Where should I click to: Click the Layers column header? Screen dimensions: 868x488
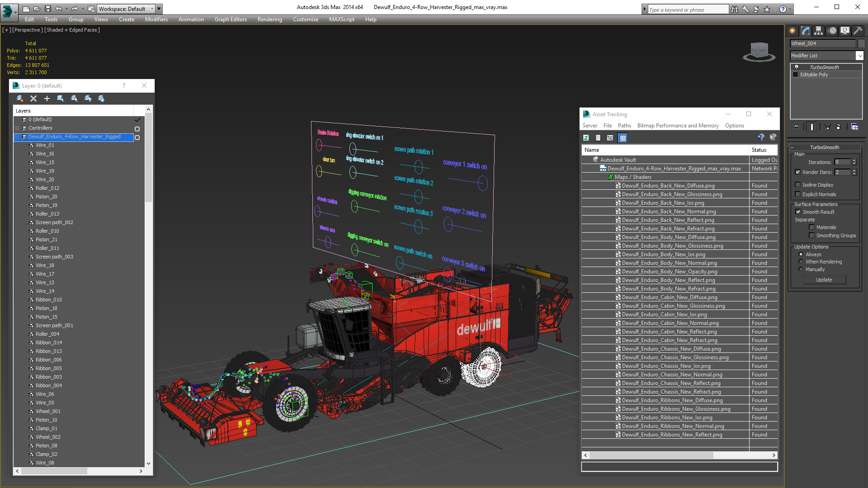73,111
